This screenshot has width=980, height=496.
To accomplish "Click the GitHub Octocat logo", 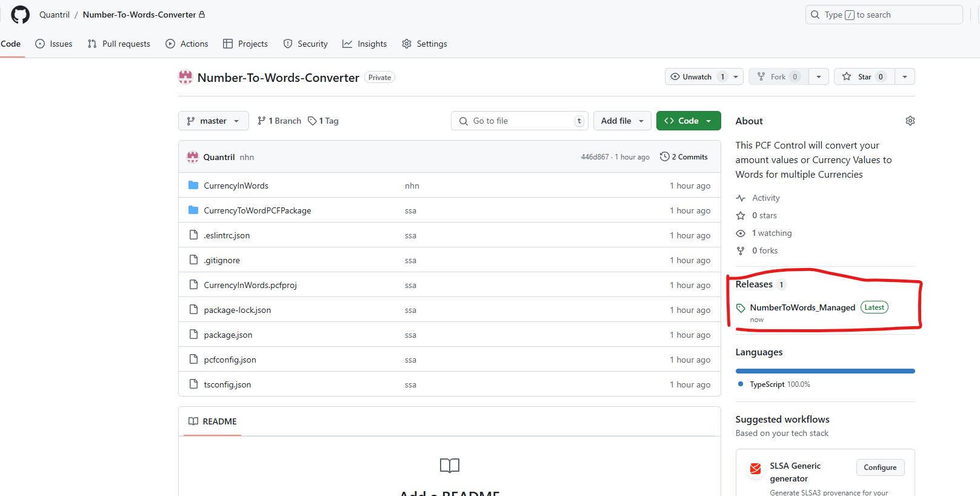I will tap(20, 15).
